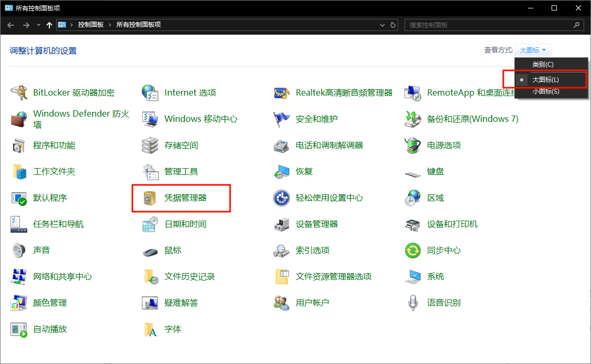Open the Realtek高清晰音频管理器 icon

coord(281,92)
